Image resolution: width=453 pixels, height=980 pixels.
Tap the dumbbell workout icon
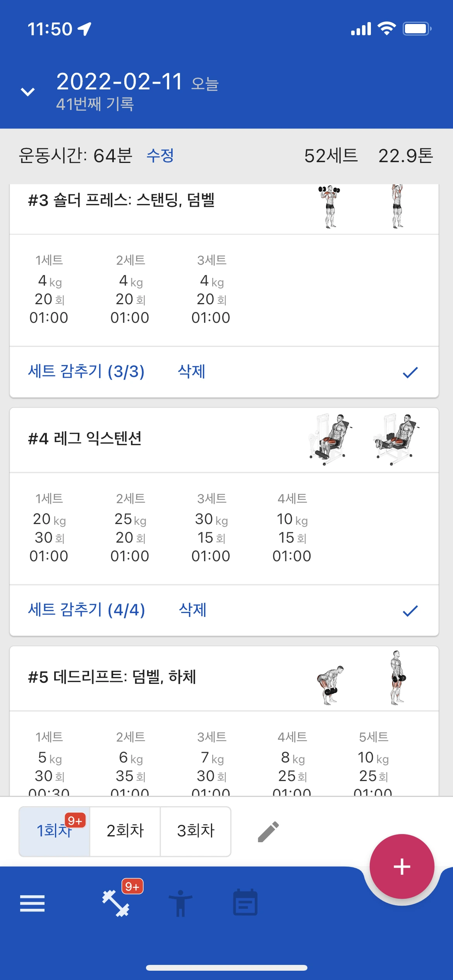(116, 903)
